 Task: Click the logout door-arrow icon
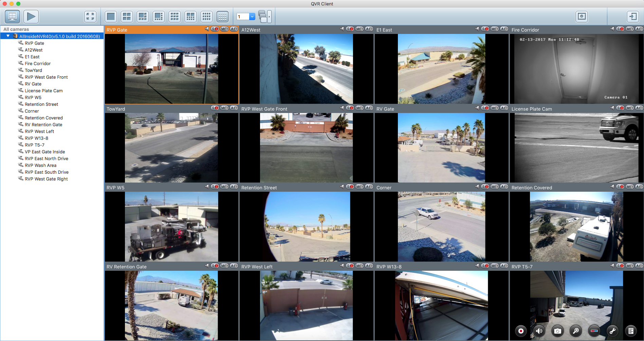[633, 16]
